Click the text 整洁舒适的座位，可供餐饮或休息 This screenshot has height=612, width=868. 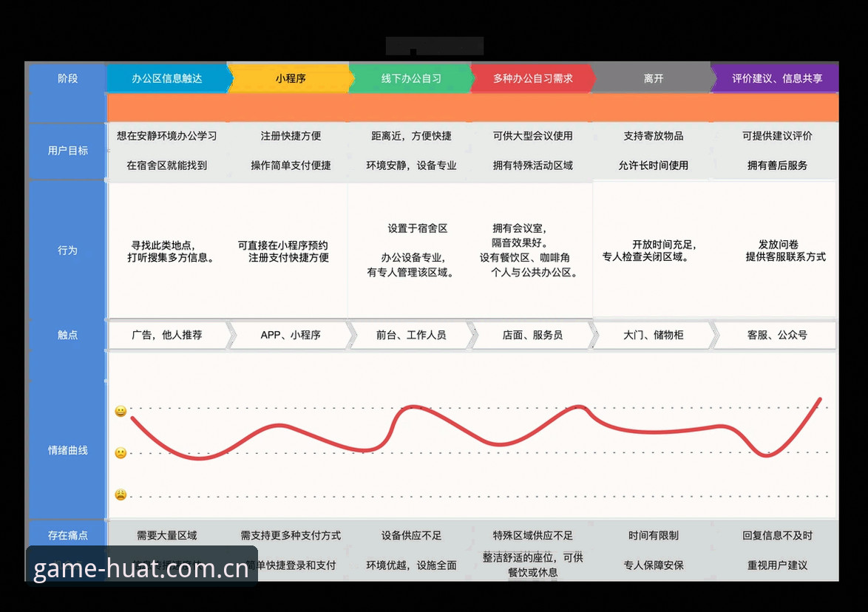(x=532, y=565)
